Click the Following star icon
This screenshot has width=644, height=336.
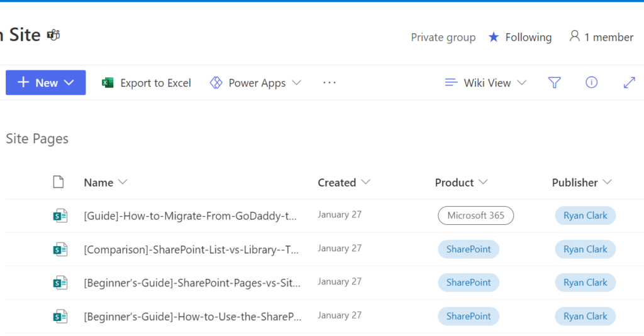pos(494,37)
